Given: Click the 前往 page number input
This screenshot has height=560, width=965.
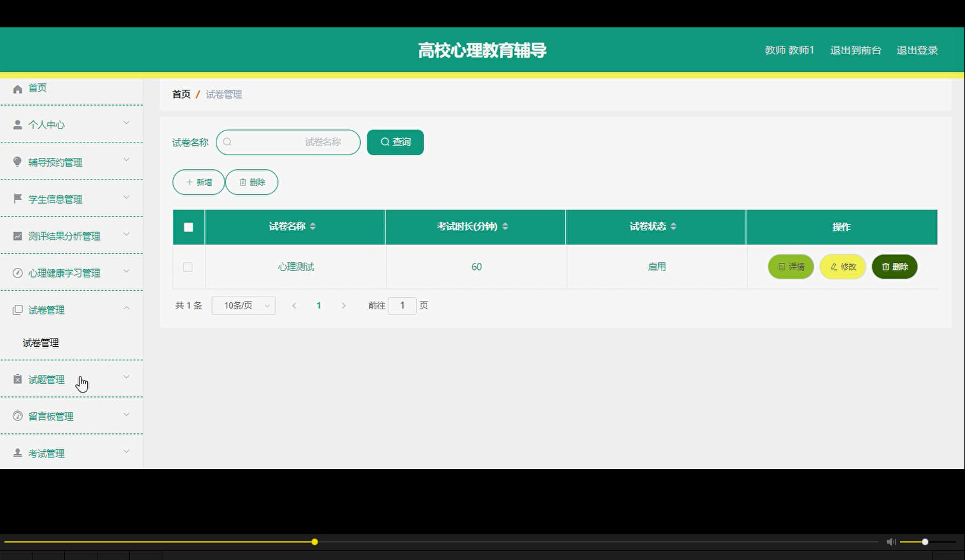Looking at the screenshot, I should pyautogui.click(x=402, y=306).
